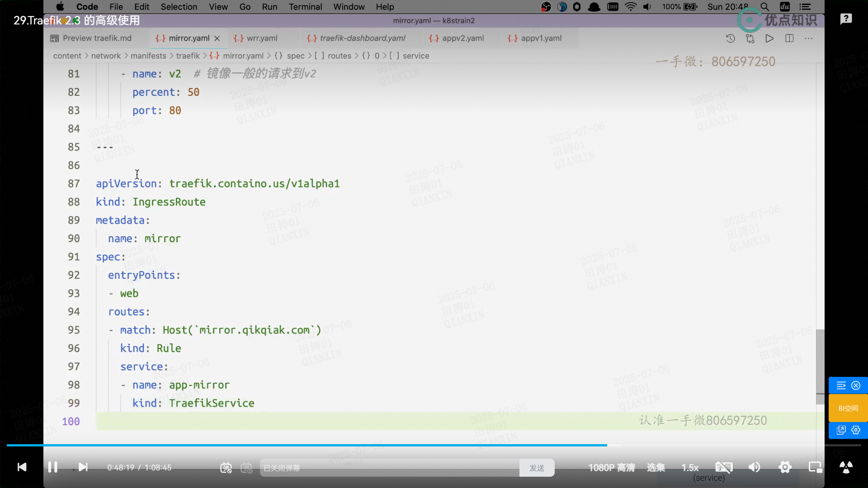Toggle danmaku comments display on
Screen dimensions: 868x488
[226, 468]
